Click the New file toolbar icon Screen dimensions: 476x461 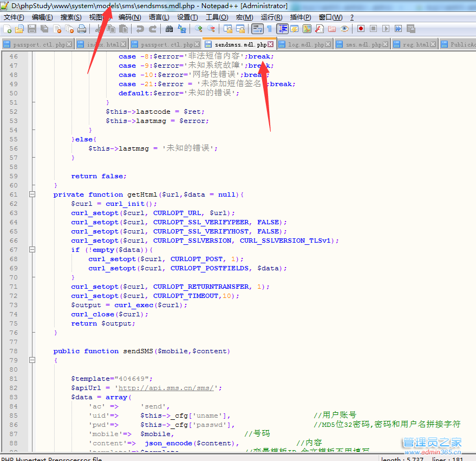[7, 29]
